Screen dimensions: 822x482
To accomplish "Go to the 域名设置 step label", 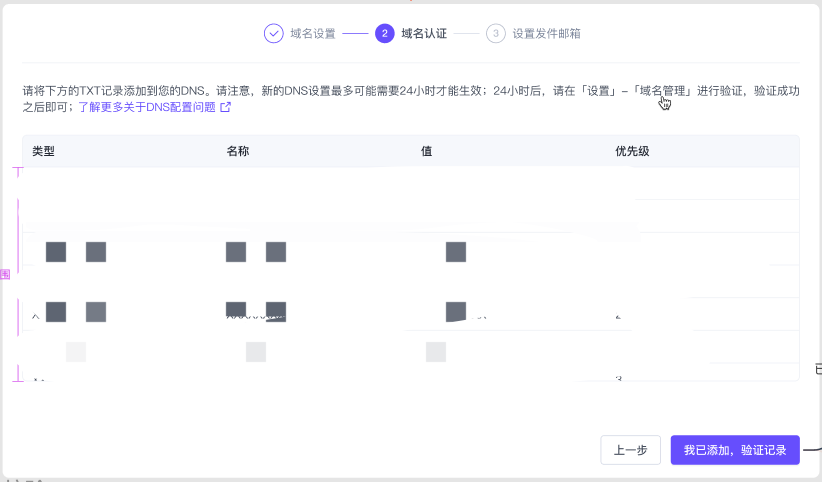I will coord(313,34).
